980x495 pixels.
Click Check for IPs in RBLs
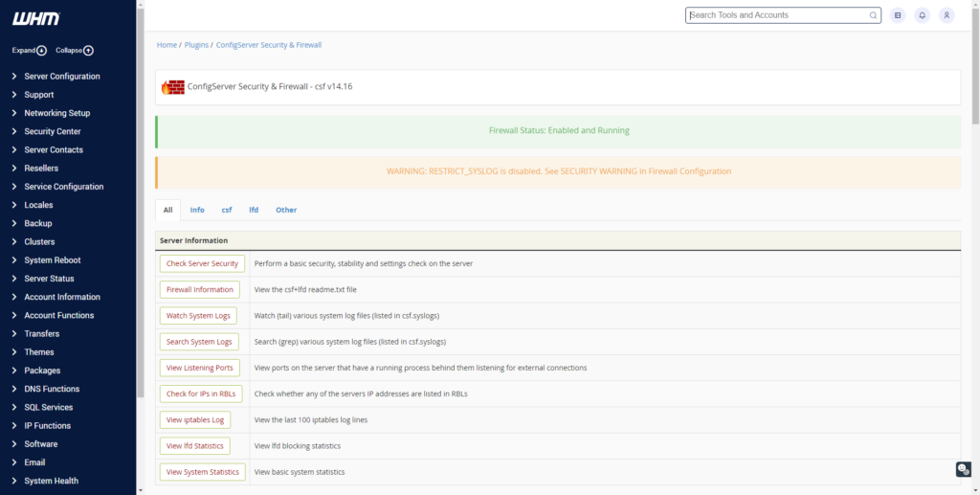pyautogui.click(x=201, y=394)
